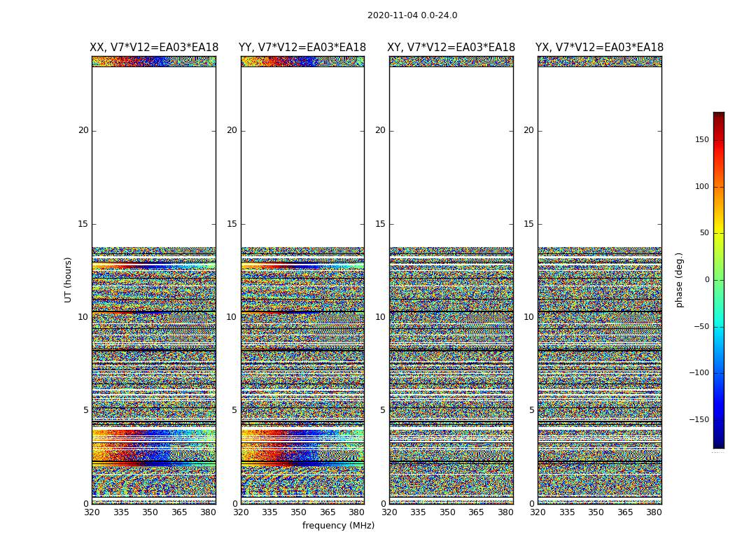Click the 365 tick label under YY panel
Viewport: 735px width, 560px height.
click(328, 512)
